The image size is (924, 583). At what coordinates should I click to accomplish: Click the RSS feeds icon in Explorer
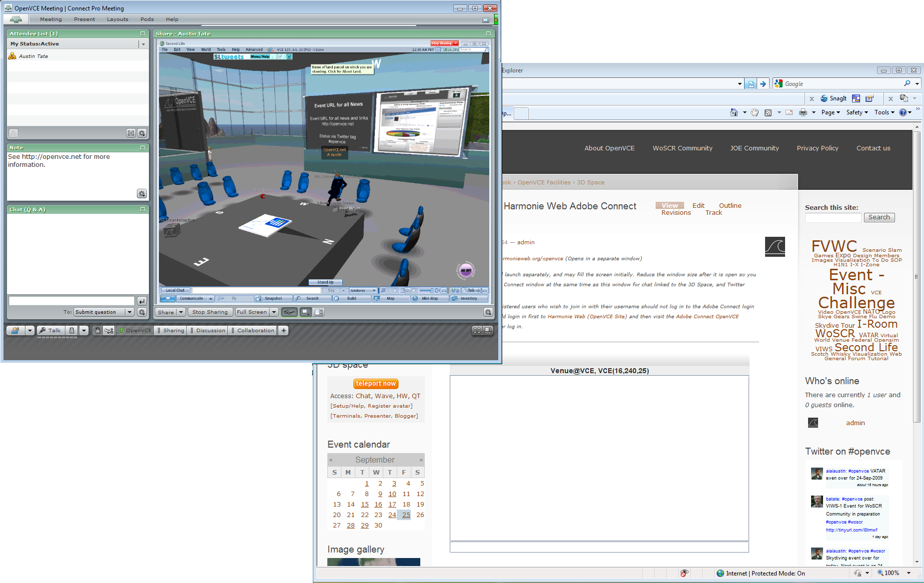coord(768,113)
